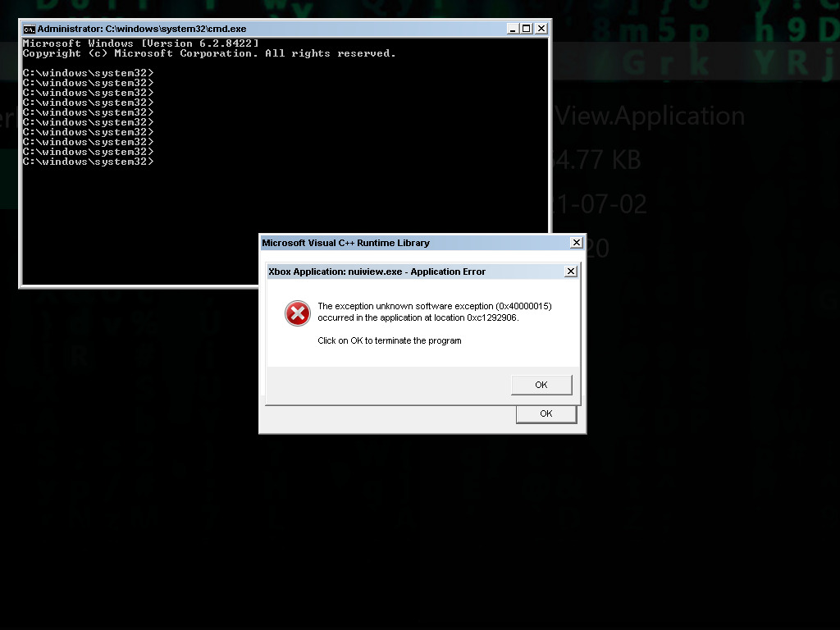Click the red error icon in the dialog
Viewport: 840px width, 630px height.
297,313
